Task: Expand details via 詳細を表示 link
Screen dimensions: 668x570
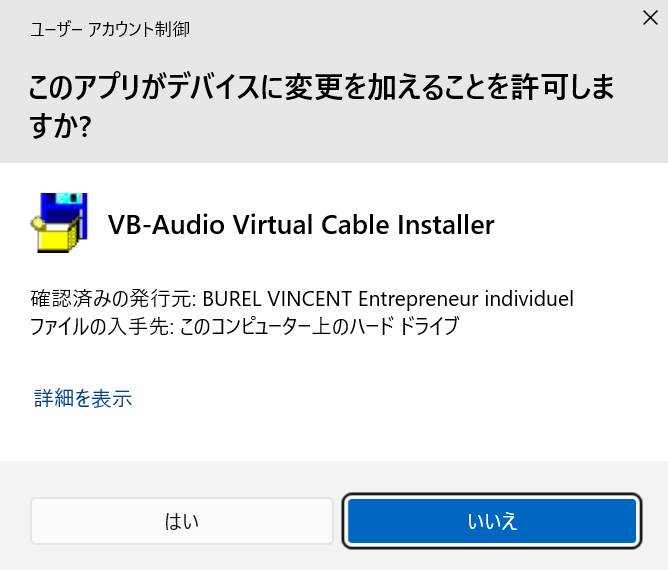Action: click(83, 398)
